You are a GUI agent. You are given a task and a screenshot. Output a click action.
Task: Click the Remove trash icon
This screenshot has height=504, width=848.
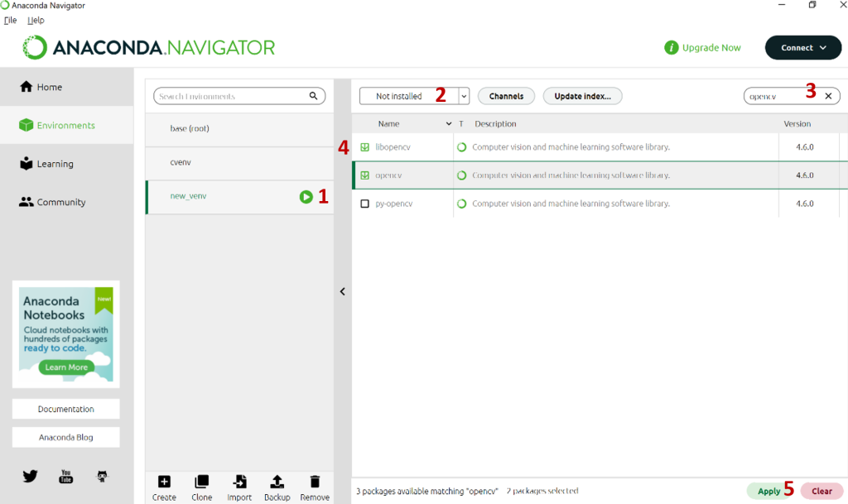315,482
